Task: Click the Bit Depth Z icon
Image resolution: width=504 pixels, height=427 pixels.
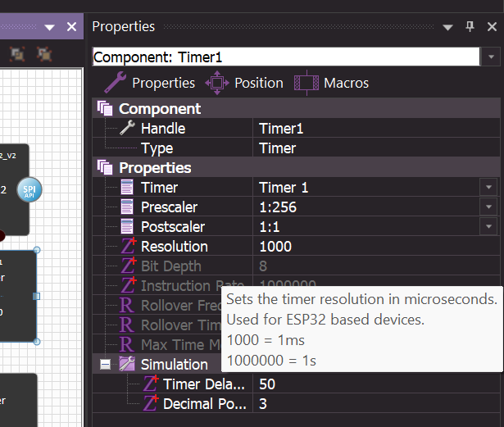Action: (129, 266)
